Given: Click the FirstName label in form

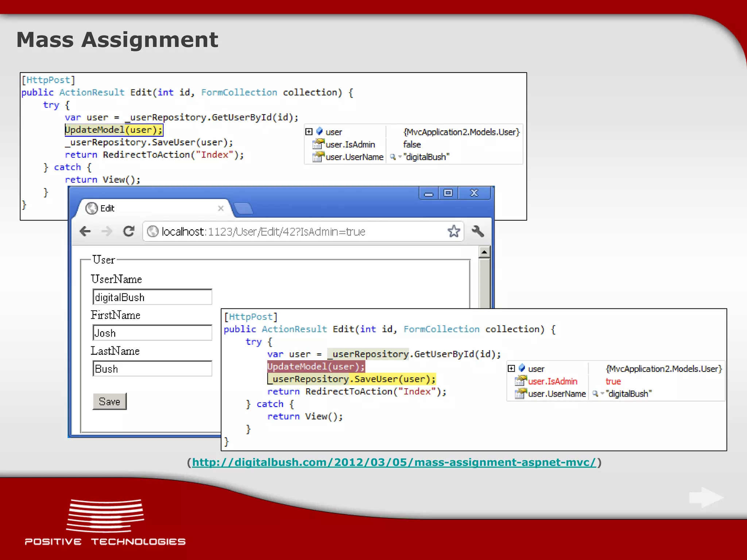Looking at the screenshot, I should click(116, 315).
